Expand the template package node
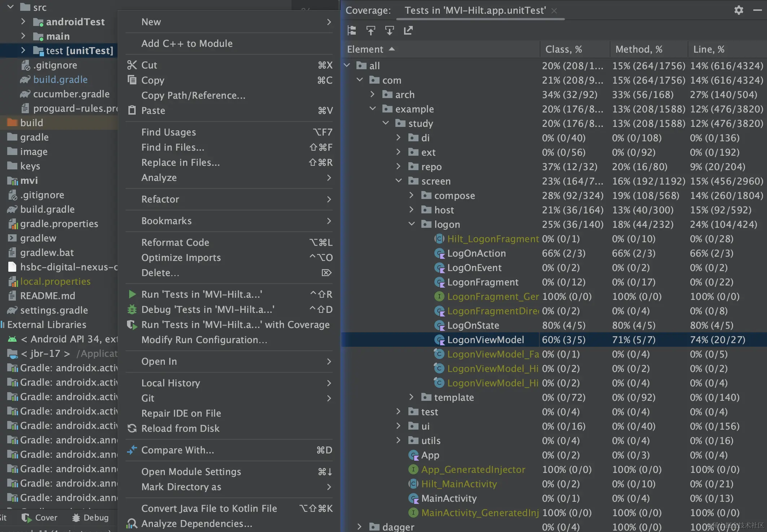The height and width of the screenshot is (532, 767). coord(412,397)
